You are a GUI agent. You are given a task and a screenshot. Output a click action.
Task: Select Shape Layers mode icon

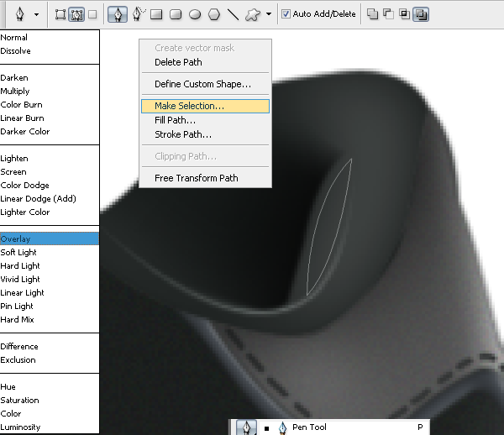(60, 14)
